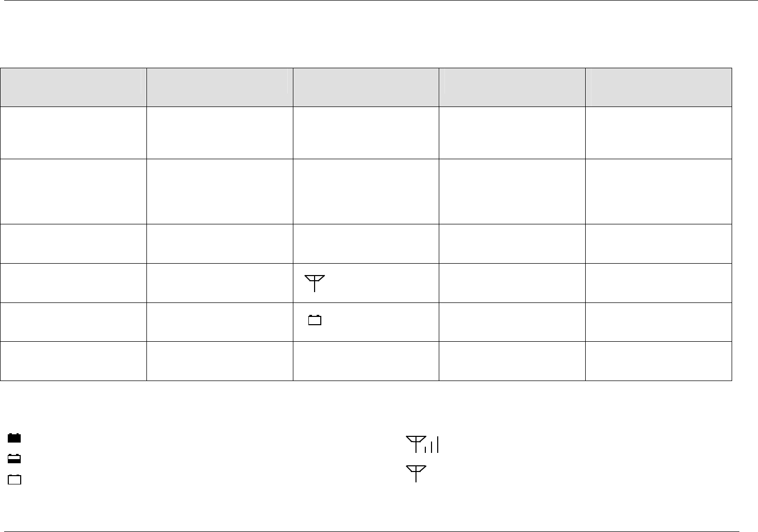Screen dimensions: 758x532
Task: Click the blank cell right of the table battery cell
Action: coord(512,322)
